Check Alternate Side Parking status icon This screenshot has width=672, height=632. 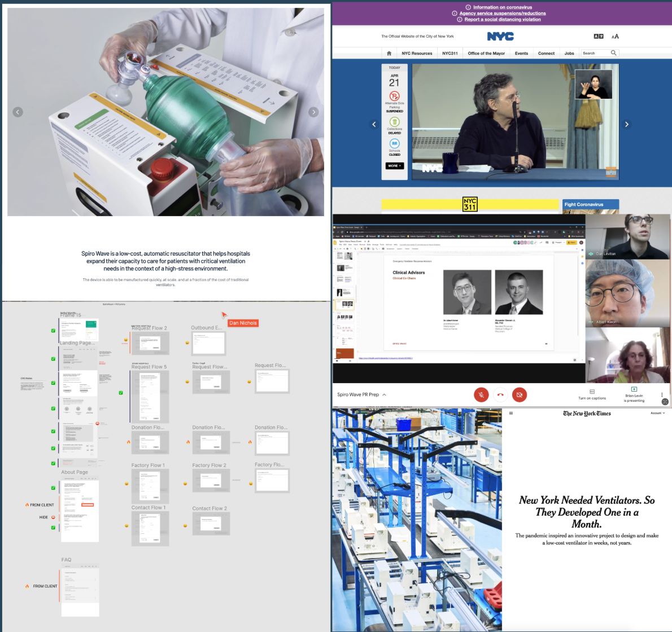tap(394, 96)
